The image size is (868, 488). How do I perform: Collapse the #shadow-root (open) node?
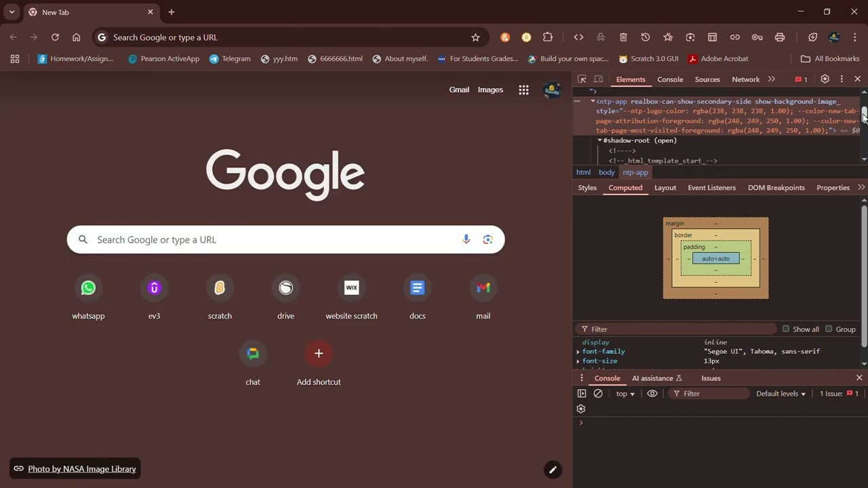[x=599, y=140]
